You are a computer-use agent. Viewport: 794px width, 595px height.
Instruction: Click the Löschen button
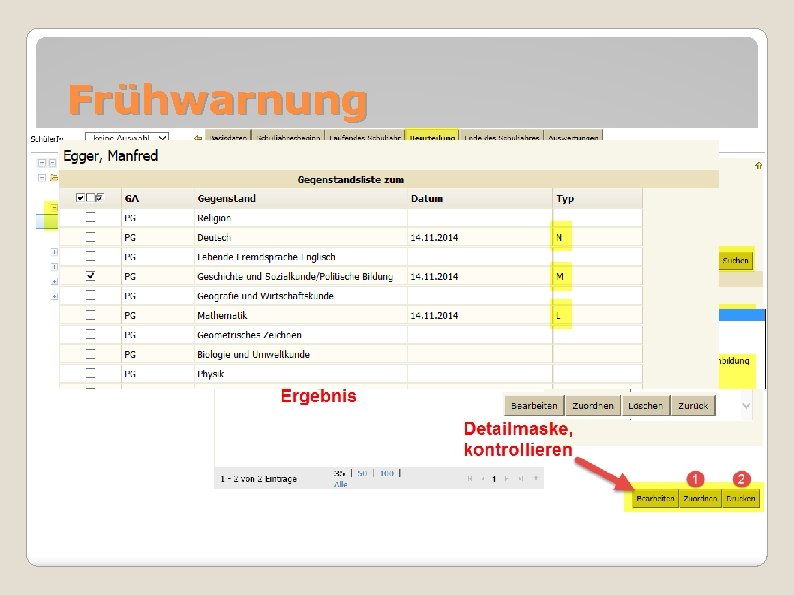(x=646, y=406)
